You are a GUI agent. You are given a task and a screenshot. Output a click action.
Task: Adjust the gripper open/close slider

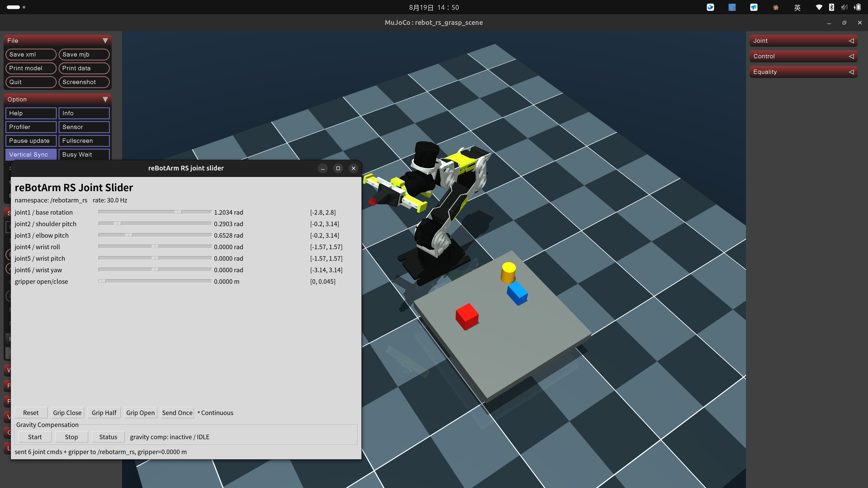click(155, 281)
